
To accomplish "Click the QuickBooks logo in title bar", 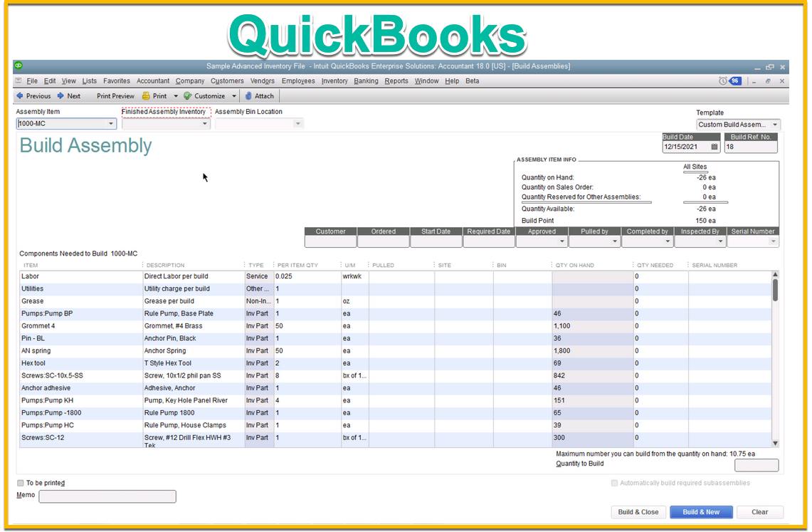I will click(19, 66).
